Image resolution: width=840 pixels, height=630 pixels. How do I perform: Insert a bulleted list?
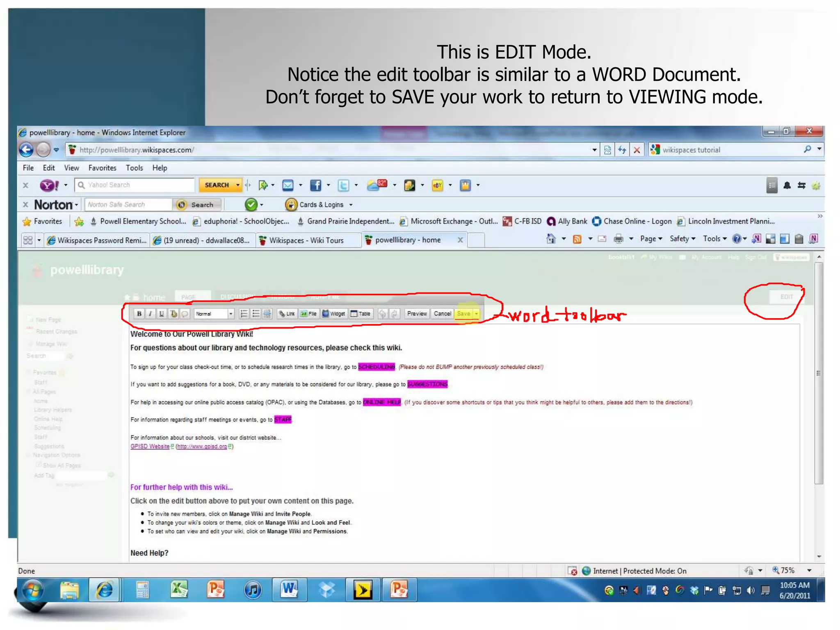click(256, 314)
